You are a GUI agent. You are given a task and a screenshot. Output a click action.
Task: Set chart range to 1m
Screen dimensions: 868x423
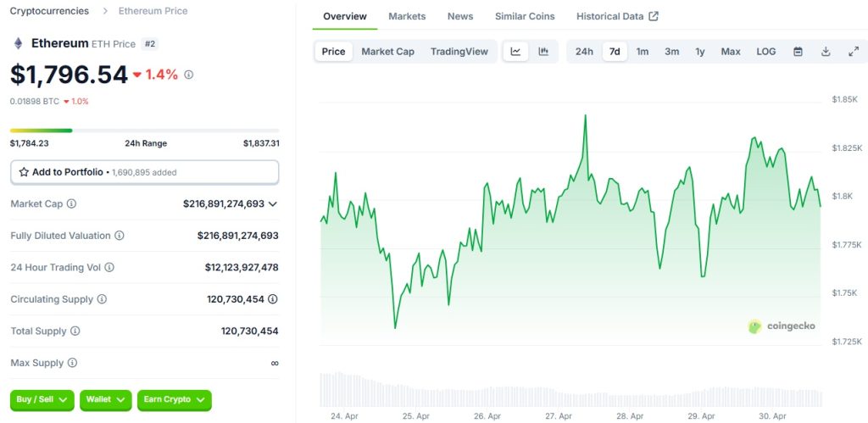click(643, 52)
